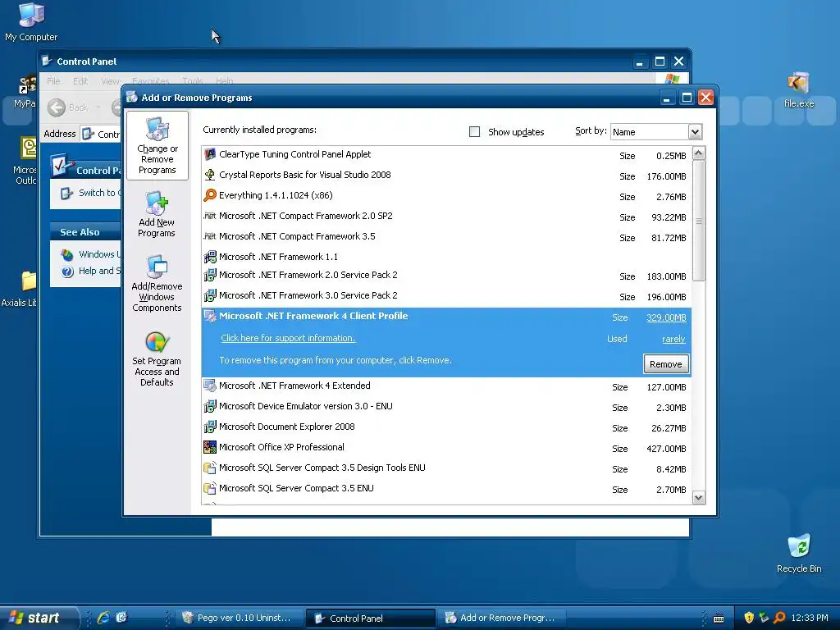The height and width of the screenshot is (630, 840).
Task: Click program list scrollbar up arrow
Action: [699, 153]
